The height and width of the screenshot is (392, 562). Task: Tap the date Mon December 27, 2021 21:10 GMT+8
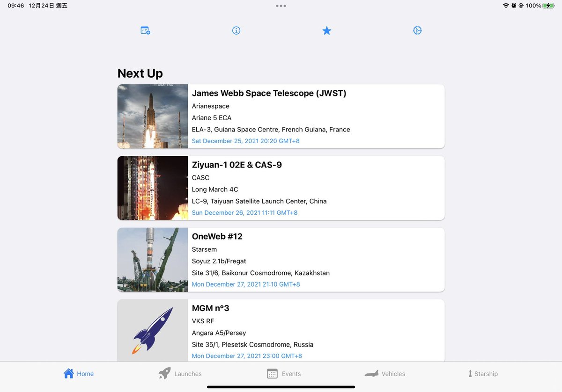(x=246, y=284)
